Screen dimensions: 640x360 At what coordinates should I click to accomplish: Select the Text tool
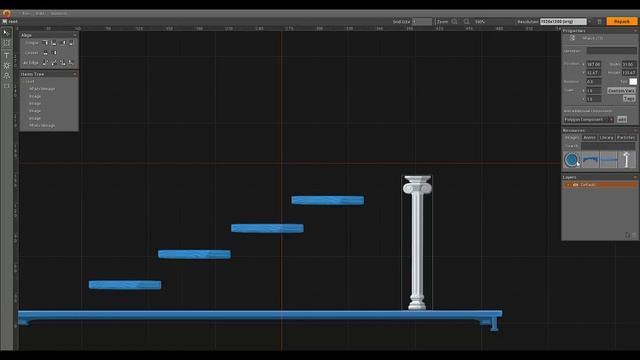pos(7,55)
